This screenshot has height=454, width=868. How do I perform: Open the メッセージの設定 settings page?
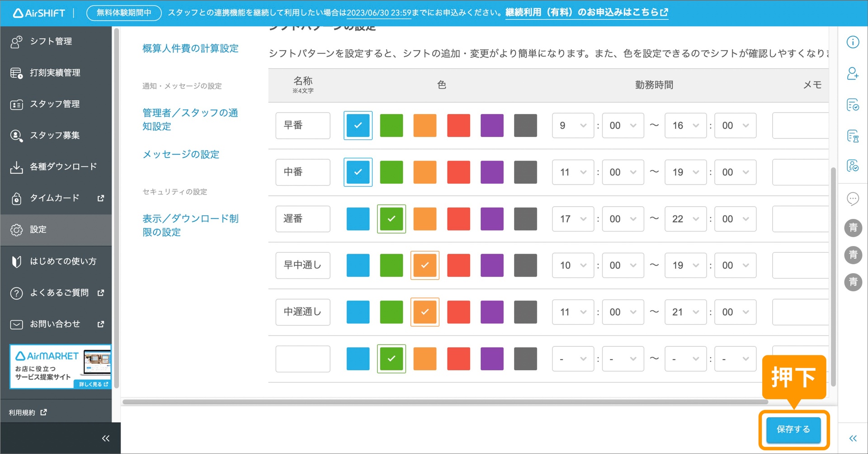point(180,154)
